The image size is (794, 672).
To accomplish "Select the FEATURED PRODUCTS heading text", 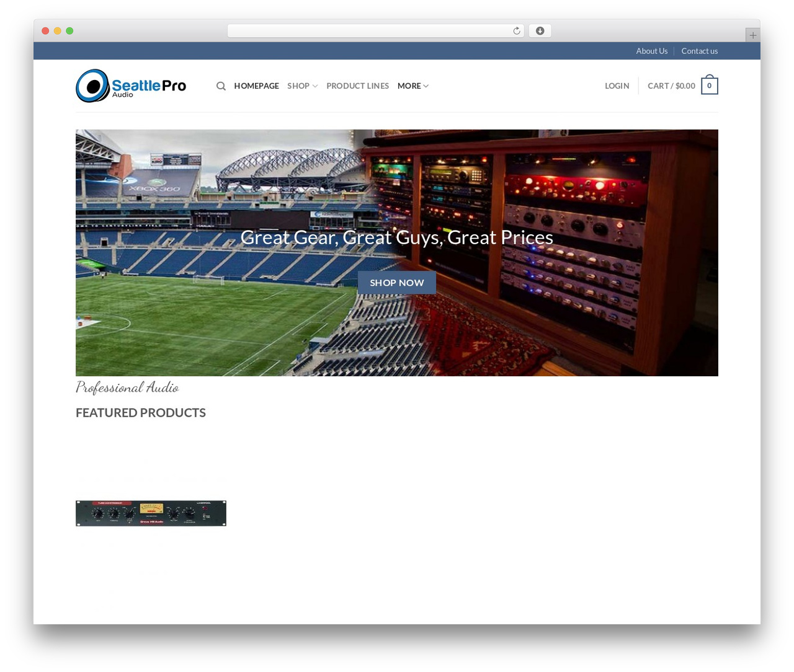I will pyautogui.click(x=141, y=413).
